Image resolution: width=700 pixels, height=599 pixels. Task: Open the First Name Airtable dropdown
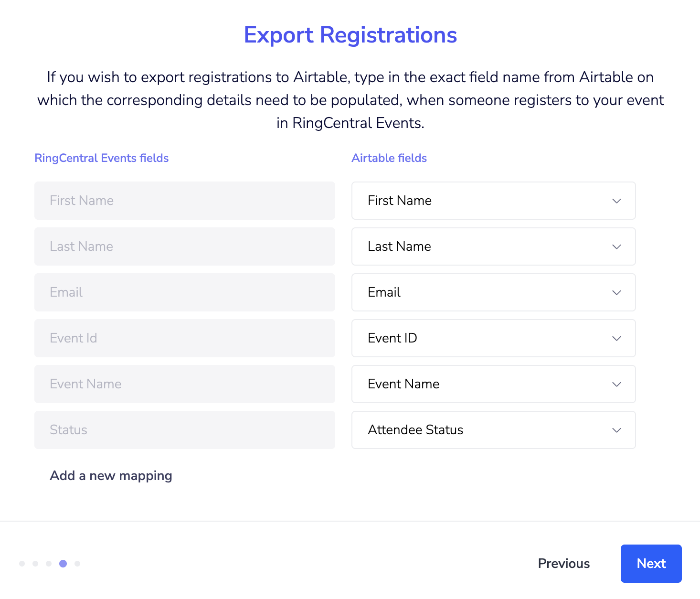tap(493, 201)
